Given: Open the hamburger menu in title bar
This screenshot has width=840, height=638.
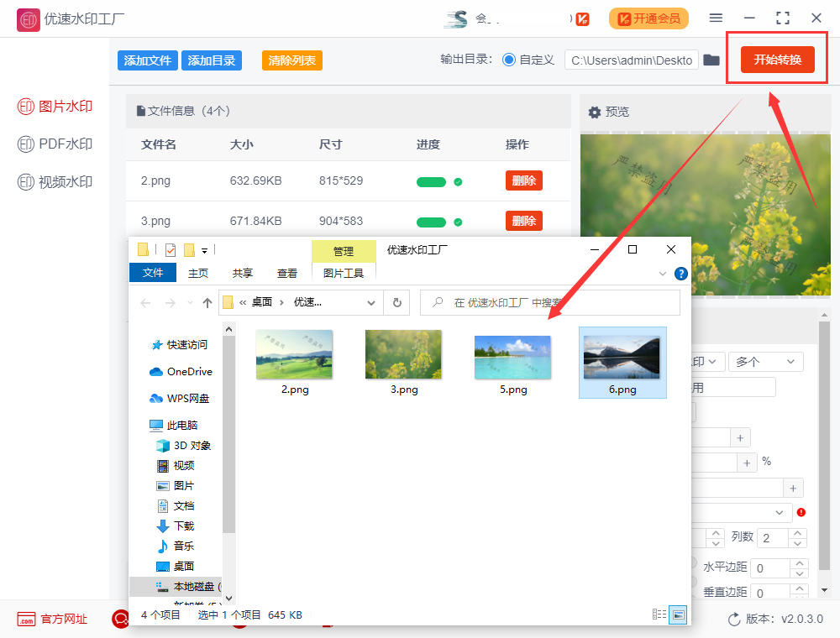Looking at the screenshot, I should [716, 18].
